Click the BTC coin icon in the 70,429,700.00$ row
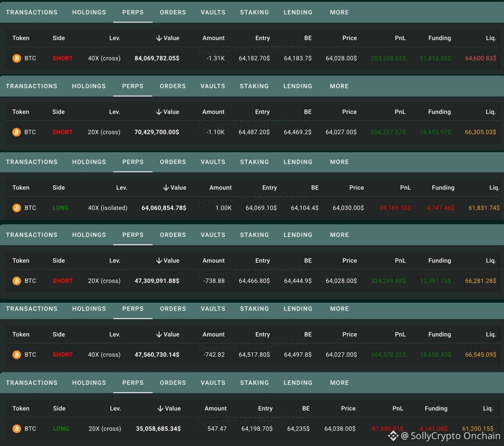The image size is (504, 446). 17,132
